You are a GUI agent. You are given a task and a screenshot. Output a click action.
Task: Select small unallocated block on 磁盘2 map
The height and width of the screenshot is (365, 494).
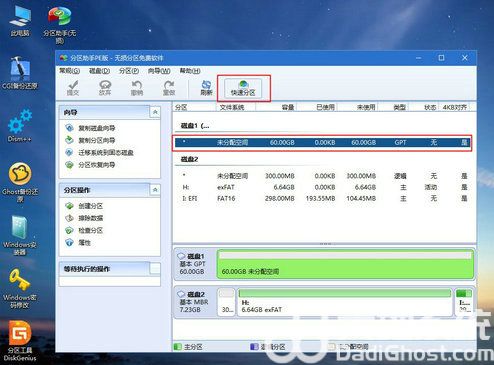tap(226, 302)
